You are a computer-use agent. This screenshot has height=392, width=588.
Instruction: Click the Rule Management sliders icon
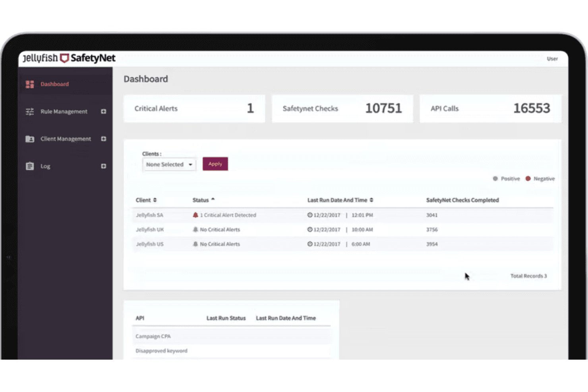[x=30, y=112]
